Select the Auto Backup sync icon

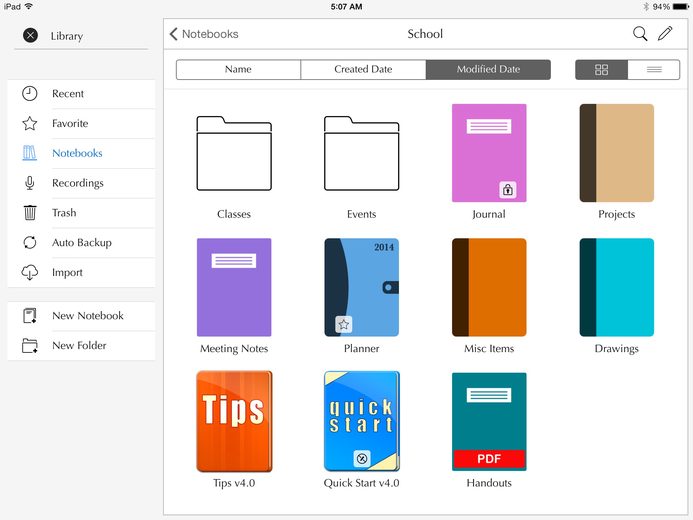30,242
